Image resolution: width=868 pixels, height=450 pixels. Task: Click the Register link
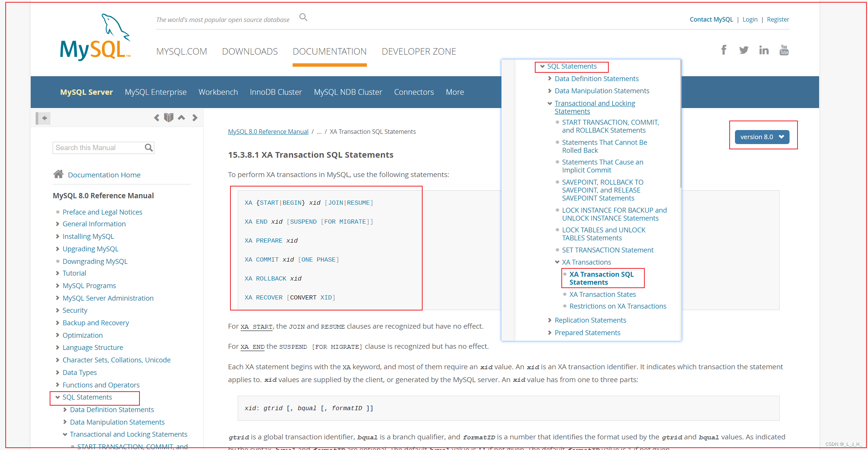pyautogui.click(x=778, y=19)
